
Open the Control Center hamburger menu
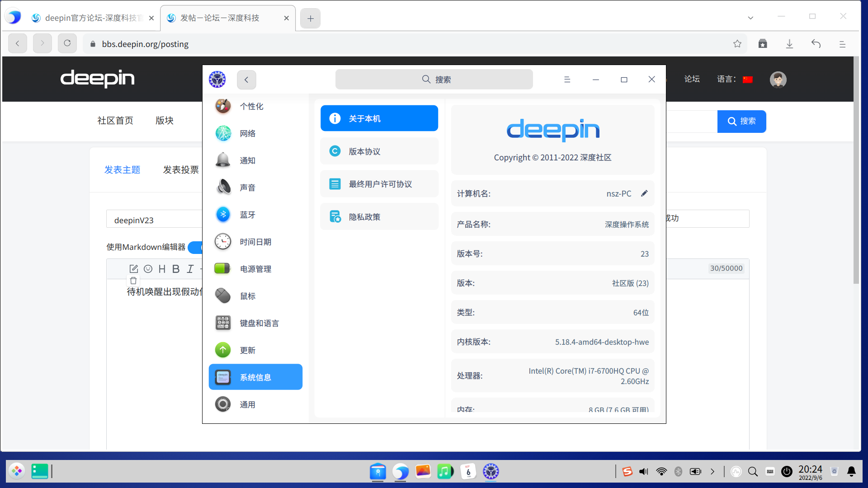[x=567, y=80]
